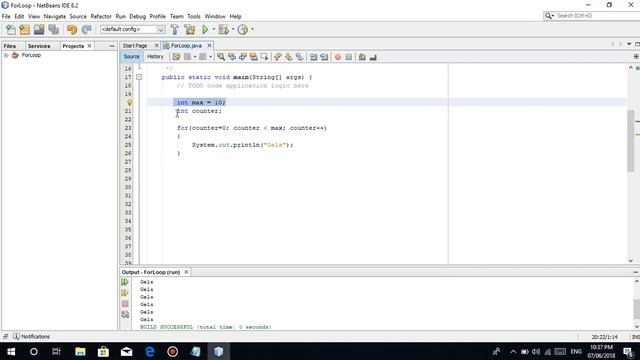The height and width of the screenshot is (360, 640).
Task: Open the Debug menu
Action: (x=138, y=16)
